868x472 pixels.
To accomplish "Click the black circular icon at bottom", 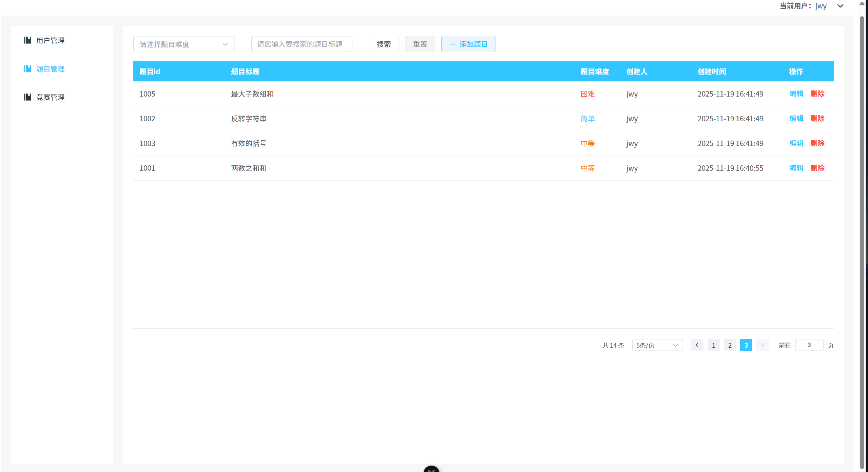I will [431, 470].
